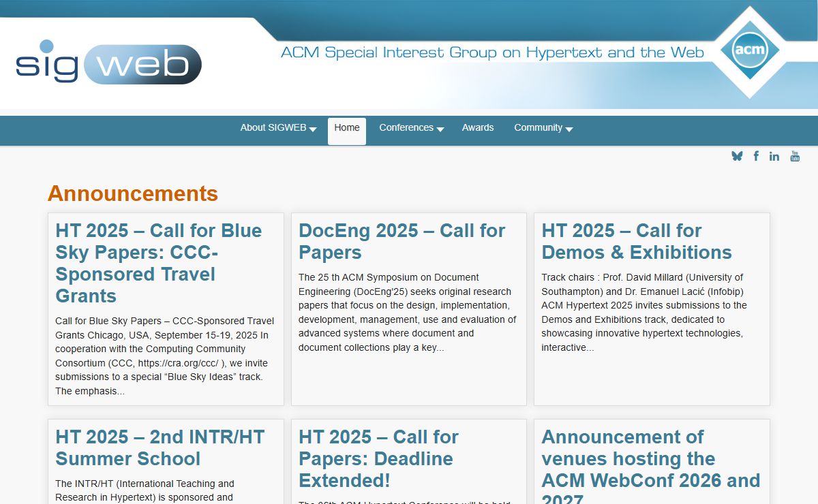Screen dimensions: 818x504
Task: Open Announcement of venues hosting ACM WebConf
Action: (651, 467)
